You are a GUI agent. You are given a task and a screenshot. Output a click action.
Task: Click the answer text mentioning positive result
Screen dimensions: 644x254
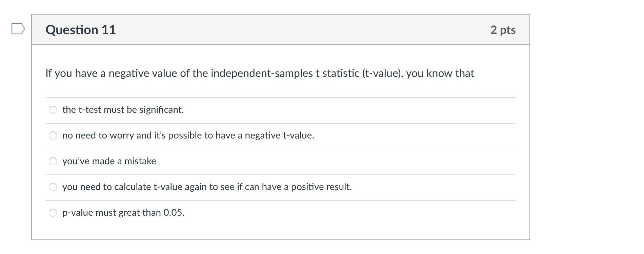tap(207, 187)
